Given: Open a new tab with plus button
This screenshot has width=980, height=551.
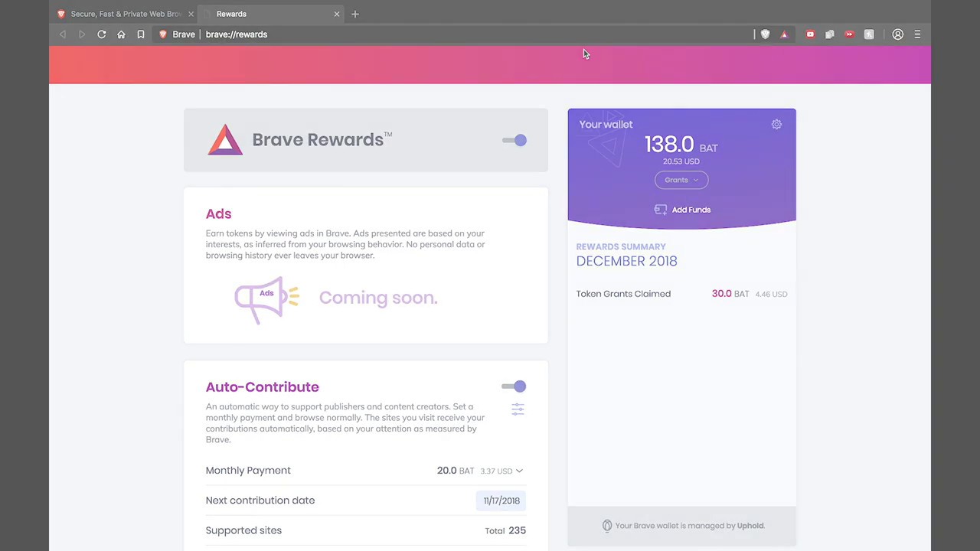Looking at the screenshot, I should click(x=355, y=14).
